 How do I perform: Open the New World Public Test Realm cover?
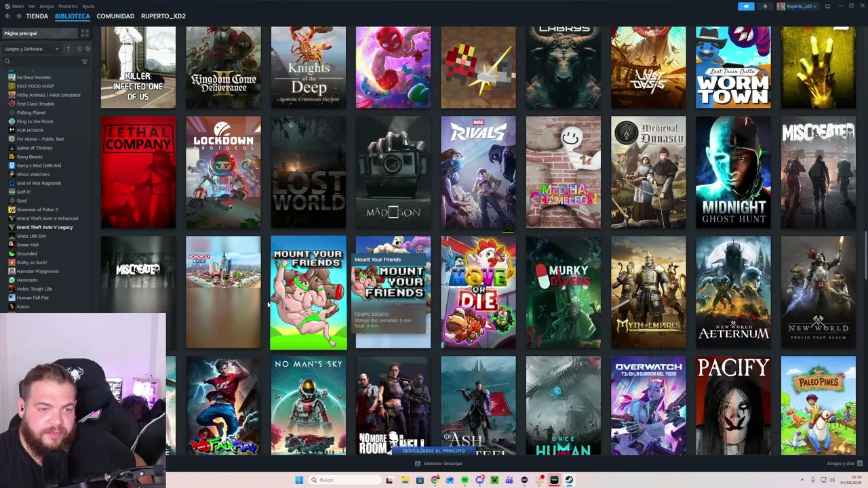pos(818,292)
